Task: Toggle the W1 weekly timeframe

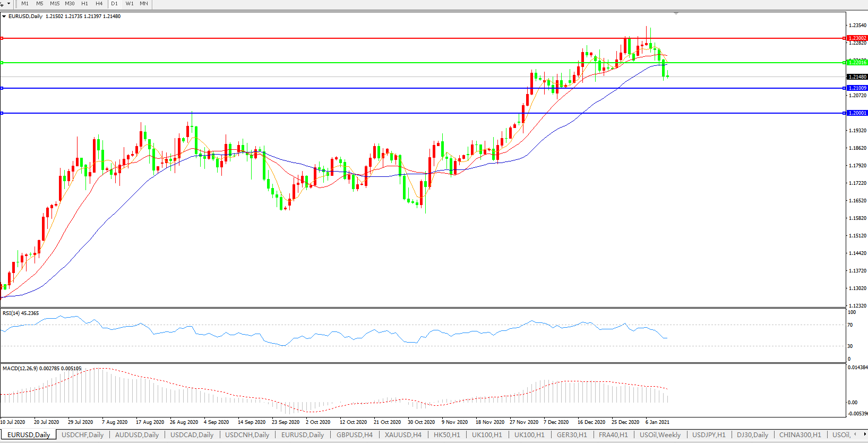Action: click(130, 4)
